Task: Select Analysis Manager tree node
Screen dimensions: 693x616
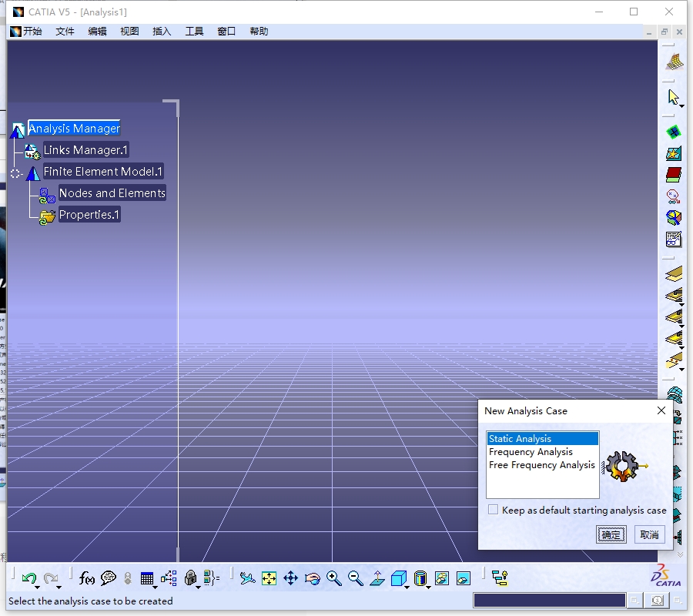Action: pos(74,128)
